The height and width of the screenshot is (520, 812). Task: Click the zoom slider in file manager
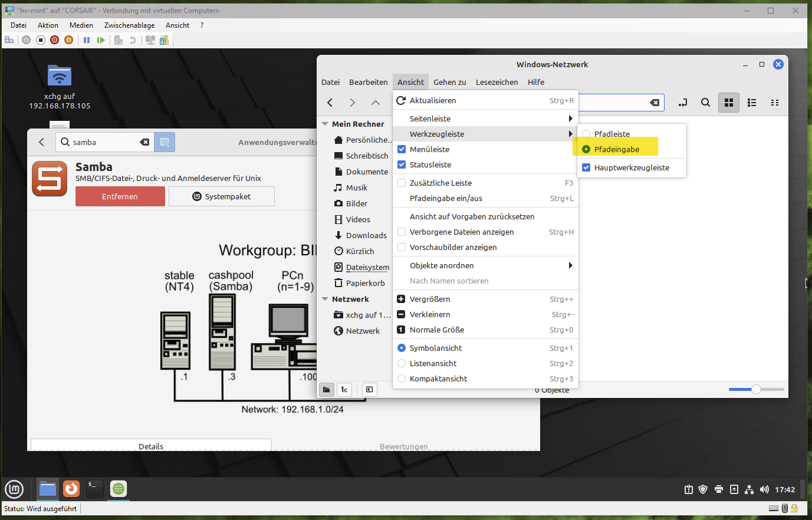click(757, 389)
